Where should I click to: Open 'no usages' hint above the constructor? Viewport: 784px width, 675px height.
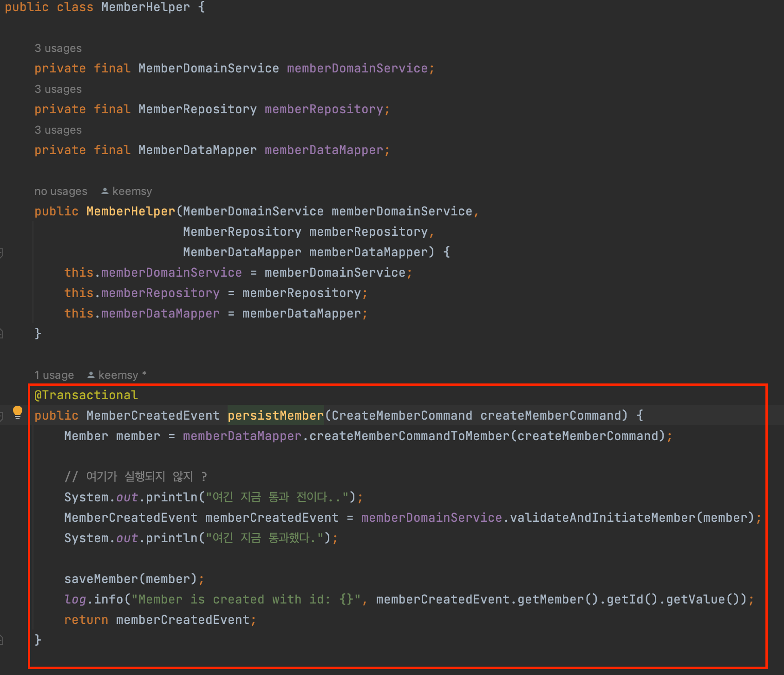coord(61,191)
